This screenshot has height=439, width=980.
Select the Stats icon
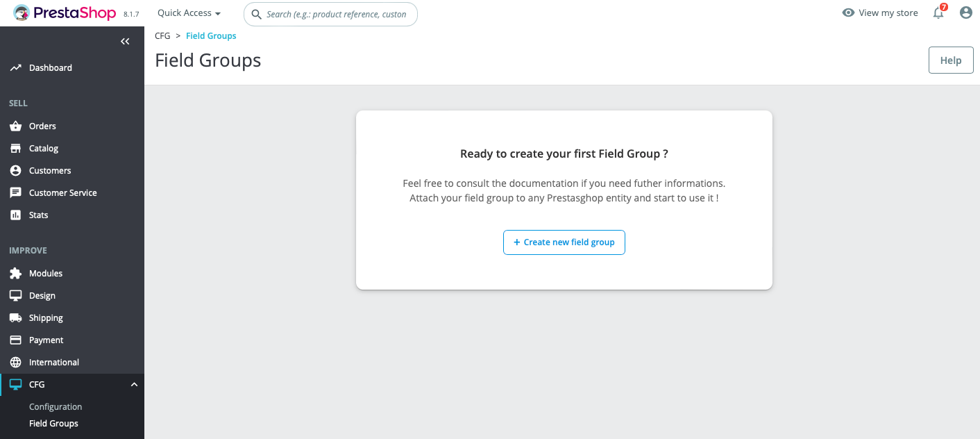(15, 215)
